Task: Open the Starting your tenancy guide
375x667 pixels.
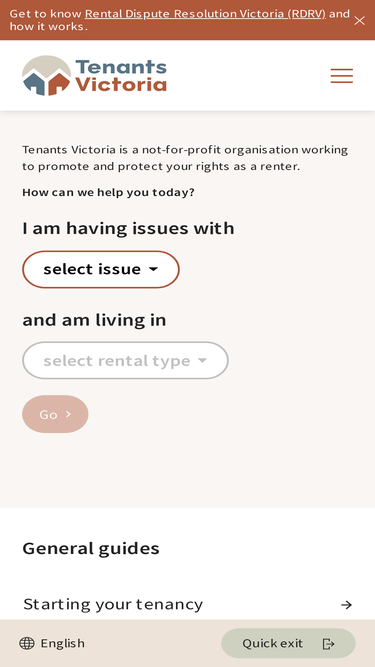Action: 188,604
